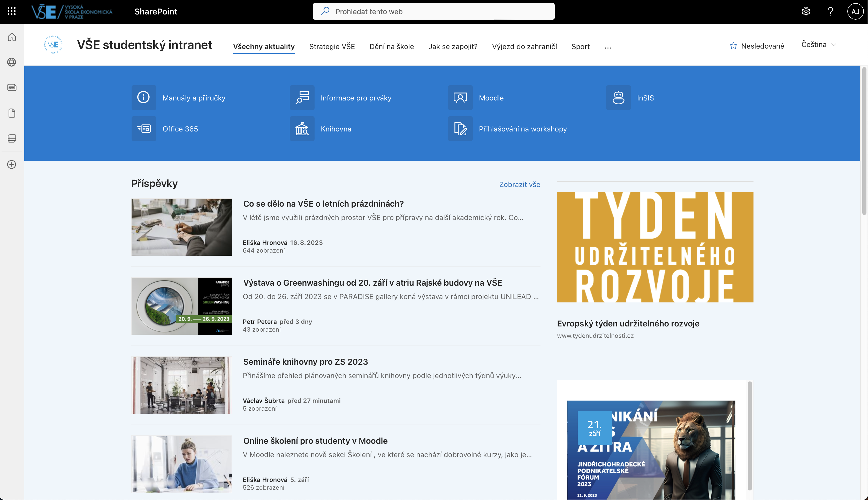Click the news feed icon in sidebar
This screenshot has width=868, height=500.
pyautogui.click(x=12, y=88)
